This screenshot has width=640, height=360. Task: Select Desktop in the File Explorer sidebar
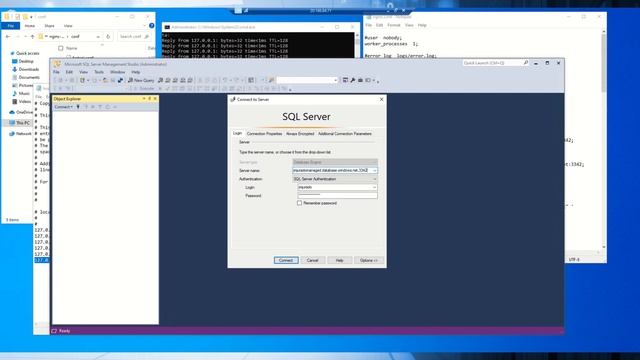point(23,61)
